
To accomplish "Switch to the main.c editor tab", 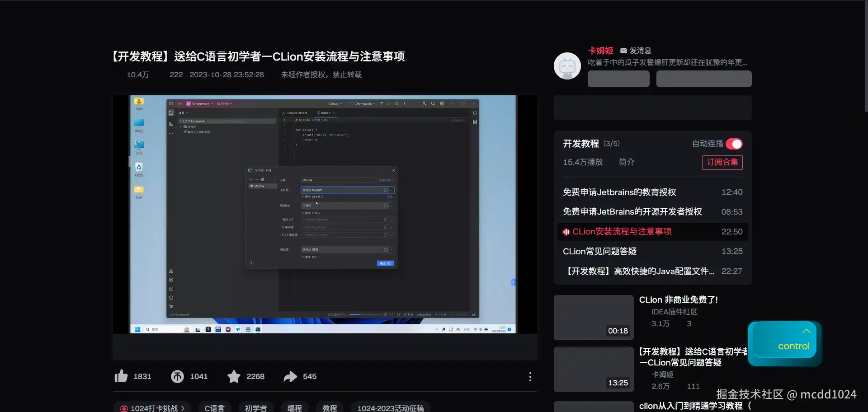I will [x=325, y=113].
